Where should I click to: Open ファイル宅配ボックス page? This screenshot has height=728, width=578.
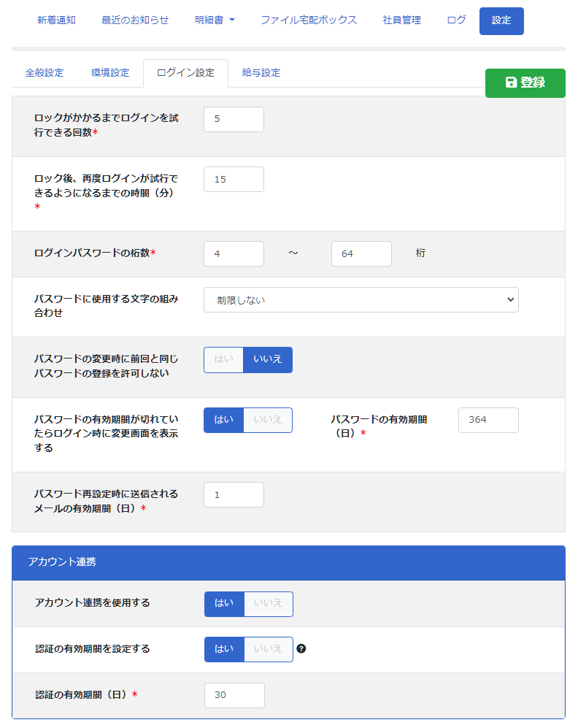pyautogui.click(x=309, y=20)
